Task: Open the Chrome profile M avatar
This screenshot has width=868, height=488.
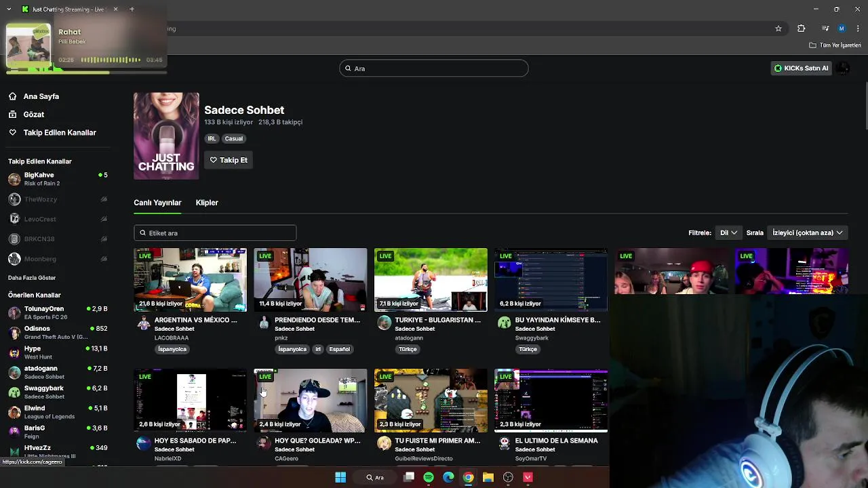Action: (842, 28)
